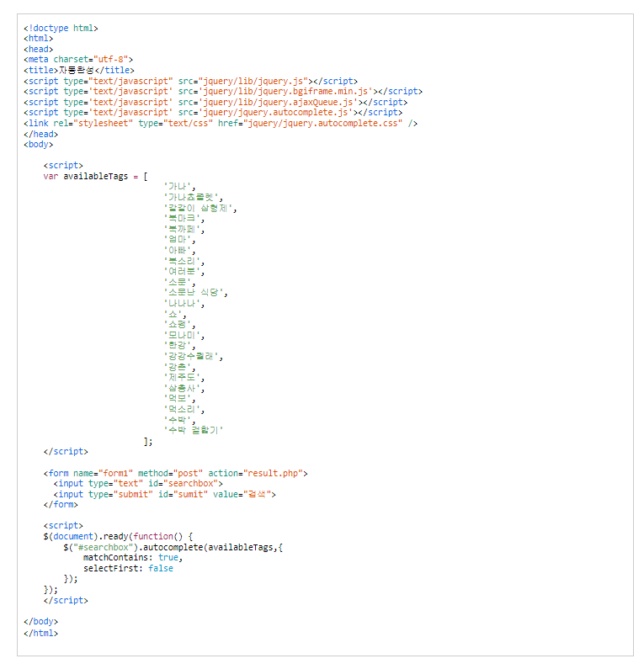
Task: Click the final '</html>' closing tag
Action: coord(40,633)
